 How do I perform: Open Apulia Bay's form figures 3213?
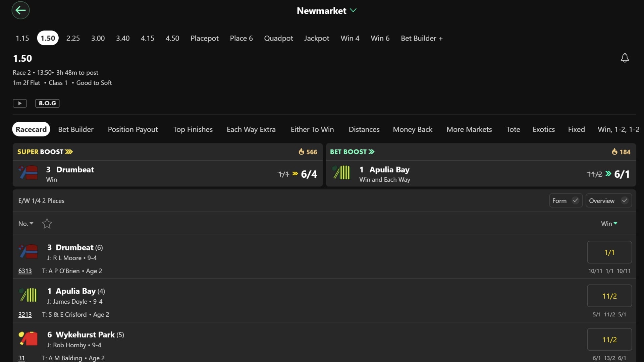click(x=25, y=314)
